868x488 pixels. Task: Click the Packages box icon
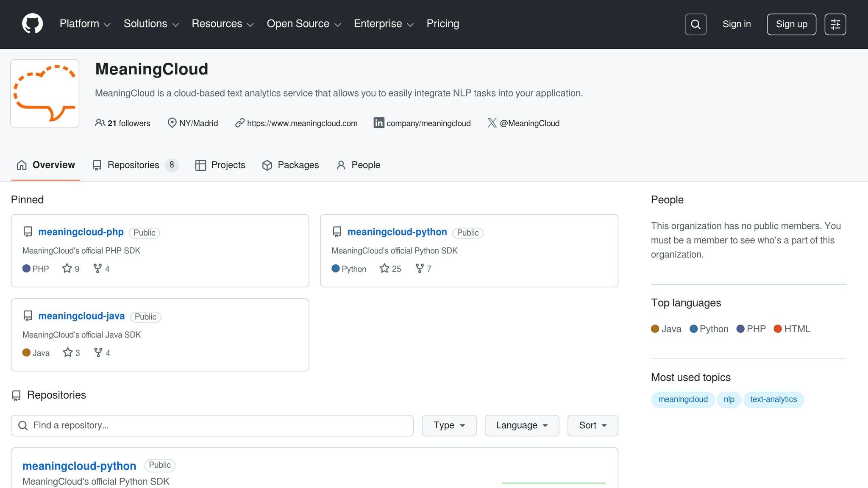pyautogui.click(x=267, y=165)
